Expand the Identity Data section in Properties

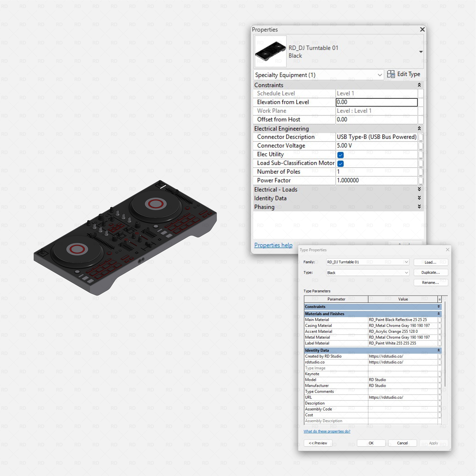point(419,198)
